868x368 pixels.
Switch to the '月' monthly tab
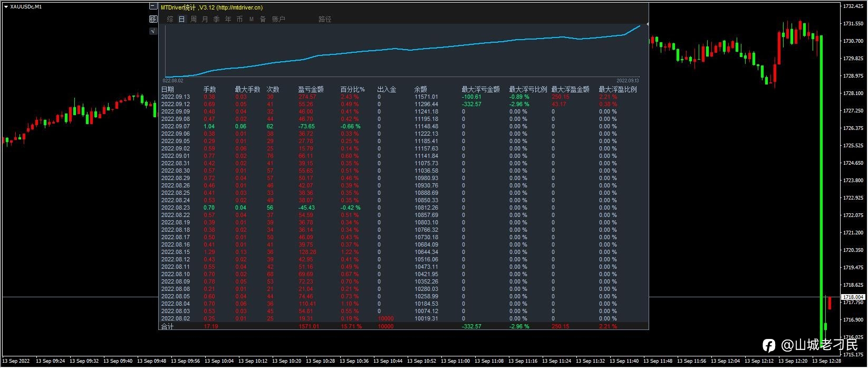tap(205, 19)
